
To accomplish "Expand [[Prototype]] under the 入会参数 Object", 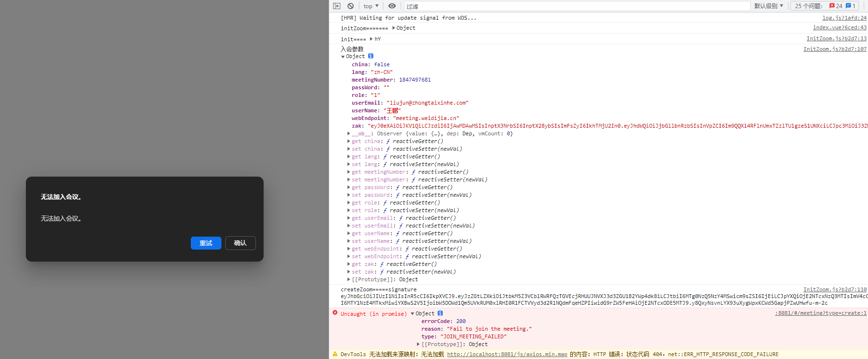I will [x=348, y=279].
